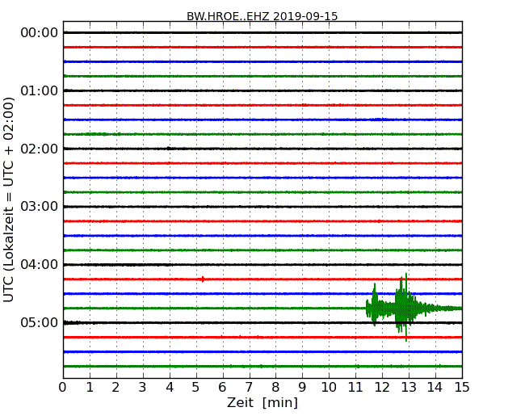
Task: Click the UTC Lokalzeit y-axis label
Action: click(9, 199)
